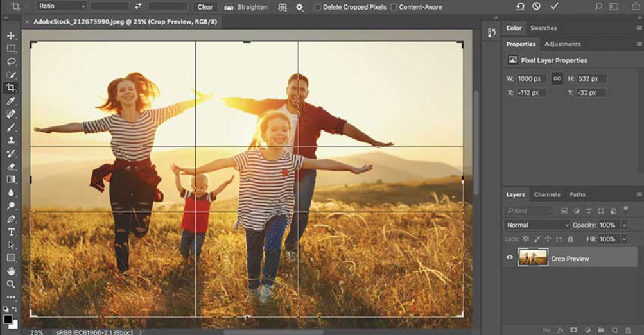This screenshot has height=335, width=644.
Task: Open the workspace switcher icon
Action: coord(614,6)
